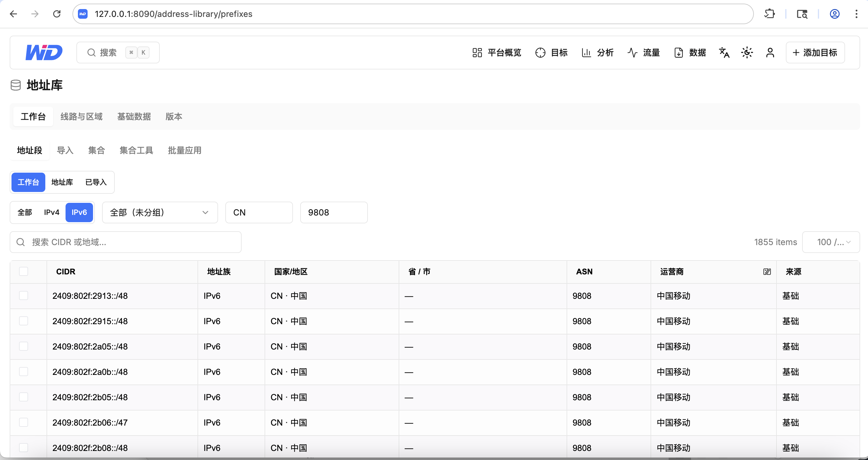The image size is (868, 460).
Task: Open the 集合工具 sub-tab
Action: [x=136, y=151]
